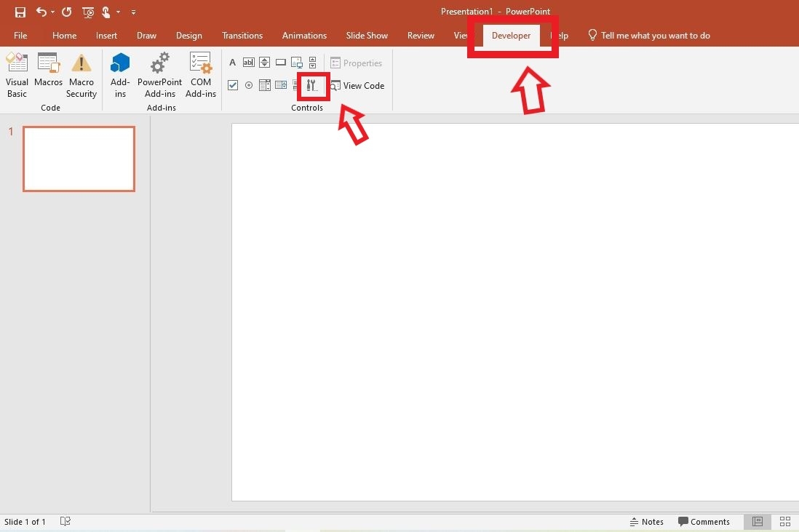Select the Label control

point(232,62)
